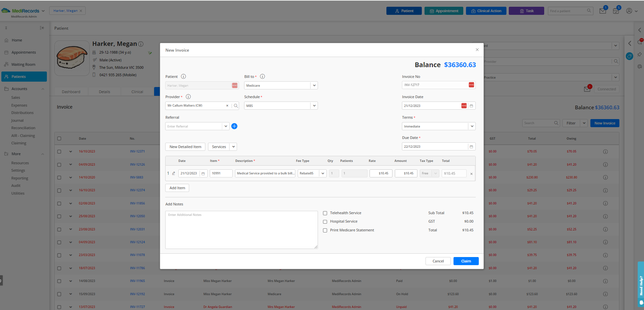This screenshot has height=310, width=644.
Task: Click New Detailed Item button
Action: point(185,147)
